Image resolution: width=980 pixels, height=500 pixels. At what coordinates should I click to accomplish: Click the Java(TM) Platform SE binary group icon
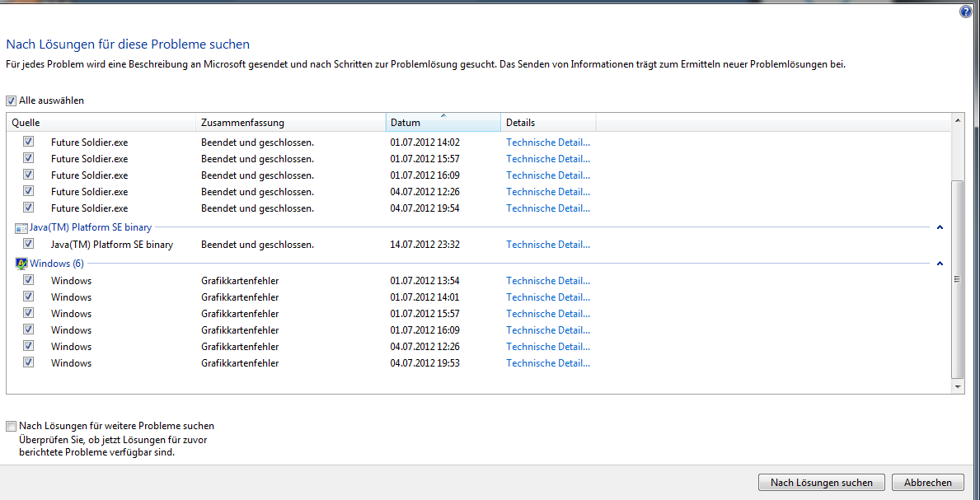[x=21, y=227]
